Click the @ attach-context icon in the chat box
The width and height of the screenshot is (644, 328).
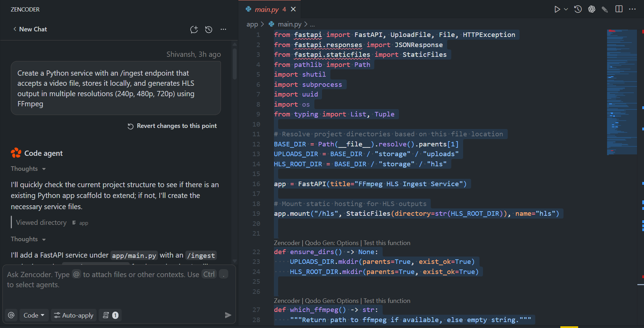coord(11,315)
